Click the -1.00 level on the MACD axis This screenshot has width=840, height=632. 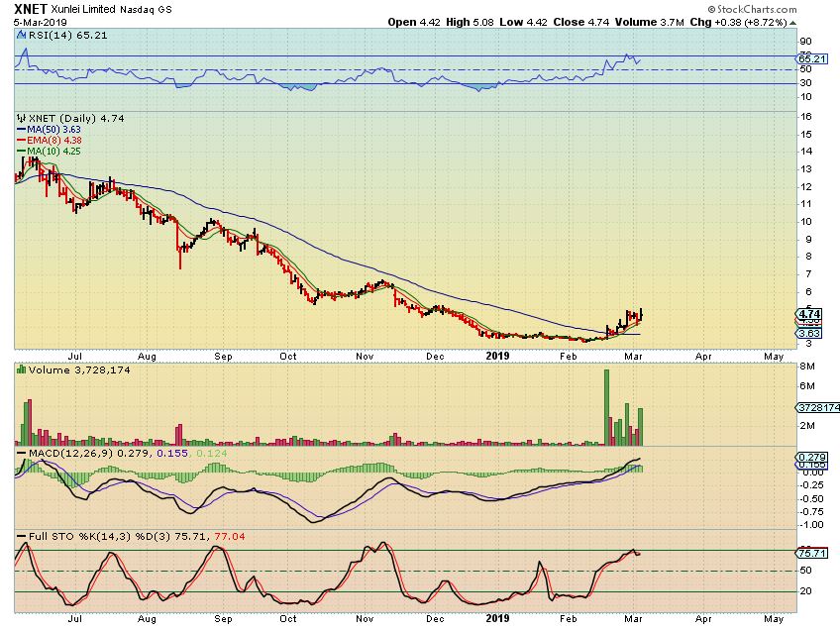point(811,525)
